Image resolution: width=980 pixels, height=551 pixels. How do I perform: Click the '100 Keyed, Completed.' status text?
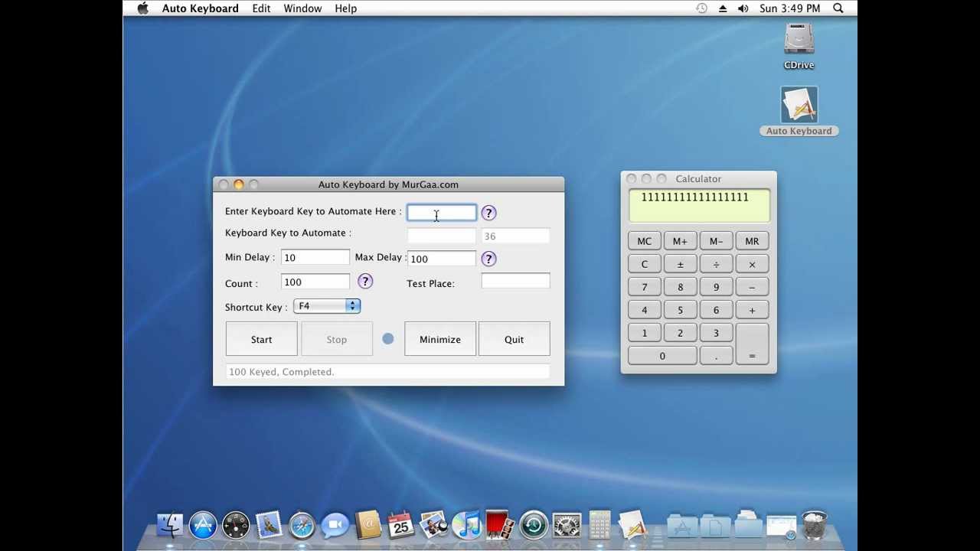(x=282, y=372)
